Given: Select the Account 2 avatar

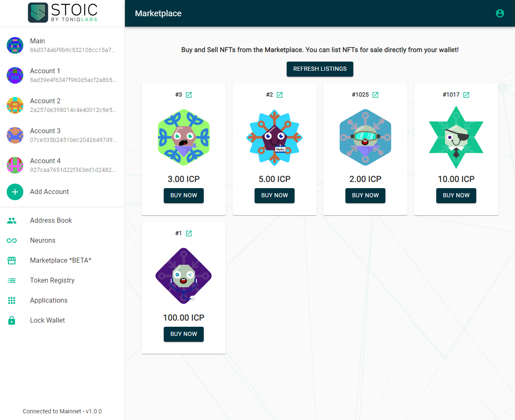Looking at the screenshot, I should coord(15,105).
